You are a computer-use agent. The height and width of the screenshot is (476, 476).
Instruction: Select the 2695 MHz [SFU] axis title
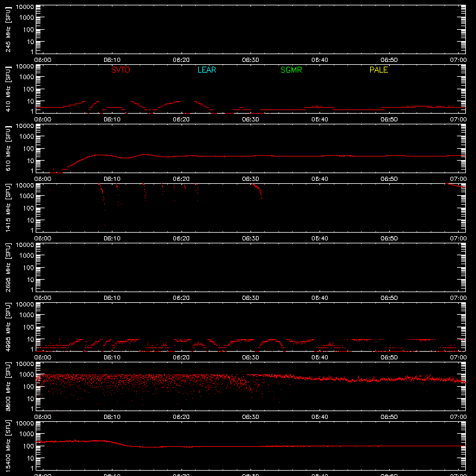[8, 267]
